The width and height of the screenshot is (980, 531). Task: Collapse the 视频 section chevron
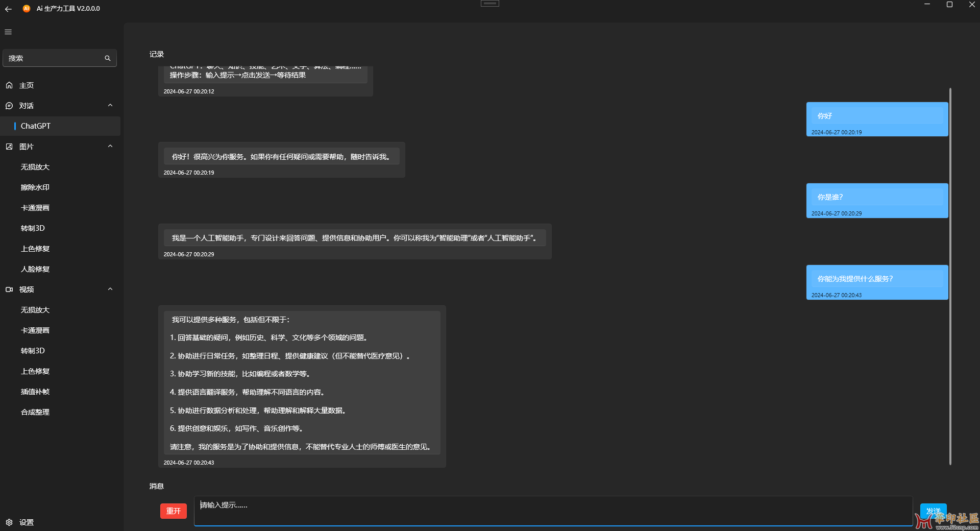point(110,289)
